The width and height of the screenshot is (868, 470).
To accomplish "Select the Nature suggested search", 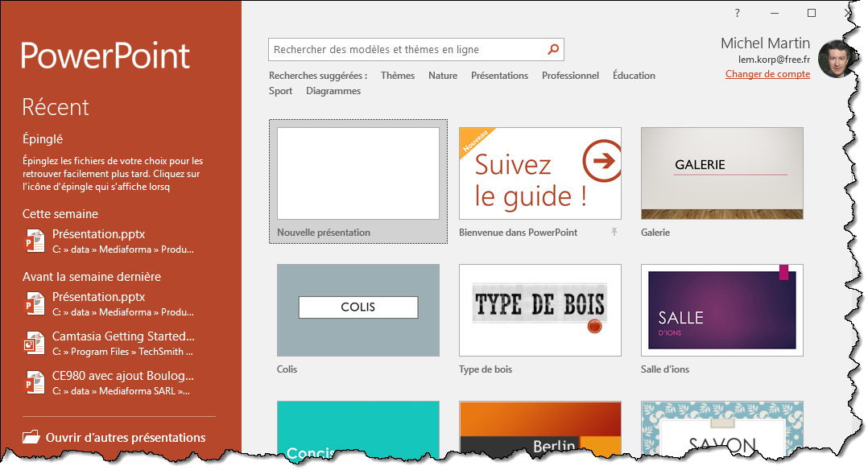I will click(x=443, y=76).
